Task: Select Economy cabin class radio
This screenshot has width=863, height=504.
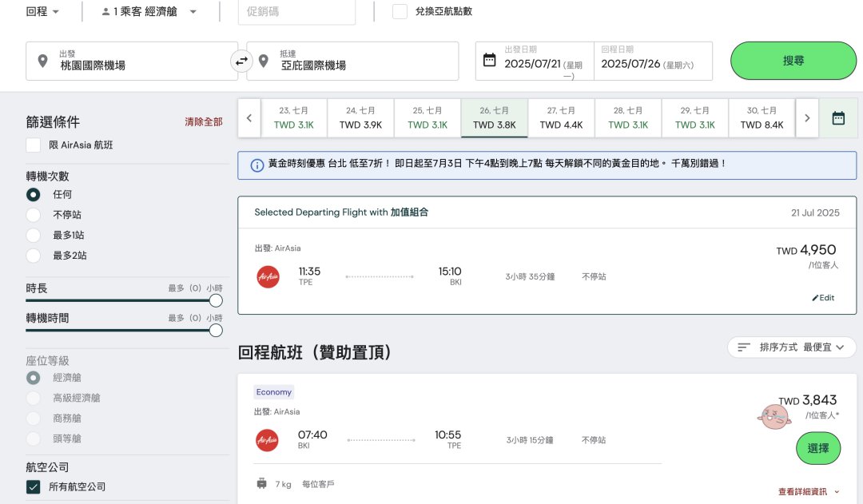Action: tap(33, 378)
